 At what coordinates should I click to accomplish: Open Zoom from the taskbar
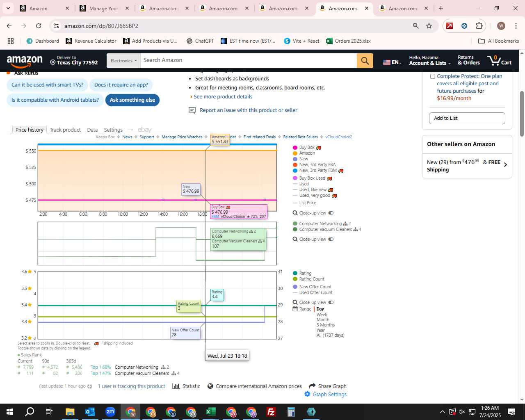pos(110,412)
